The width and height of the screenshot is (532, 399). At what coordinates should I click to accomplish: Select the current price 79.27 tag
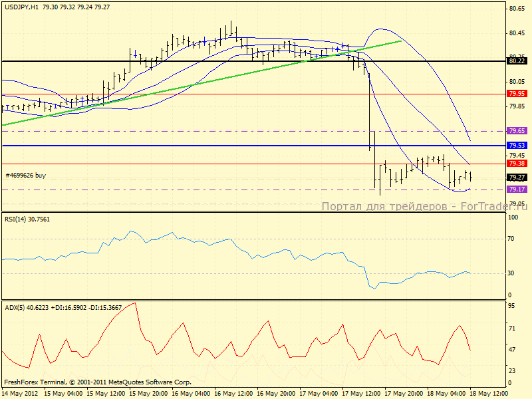point(517,178)
